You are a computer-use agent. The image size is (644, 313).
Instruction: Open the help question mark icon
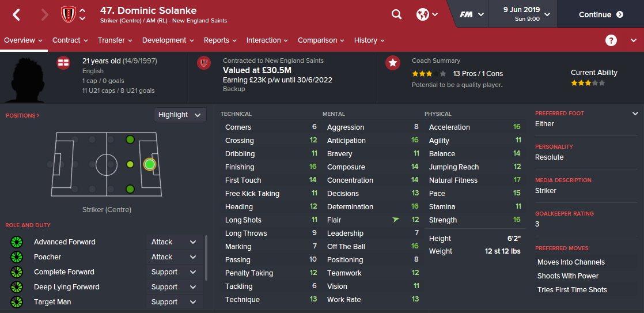click(611, 40)
